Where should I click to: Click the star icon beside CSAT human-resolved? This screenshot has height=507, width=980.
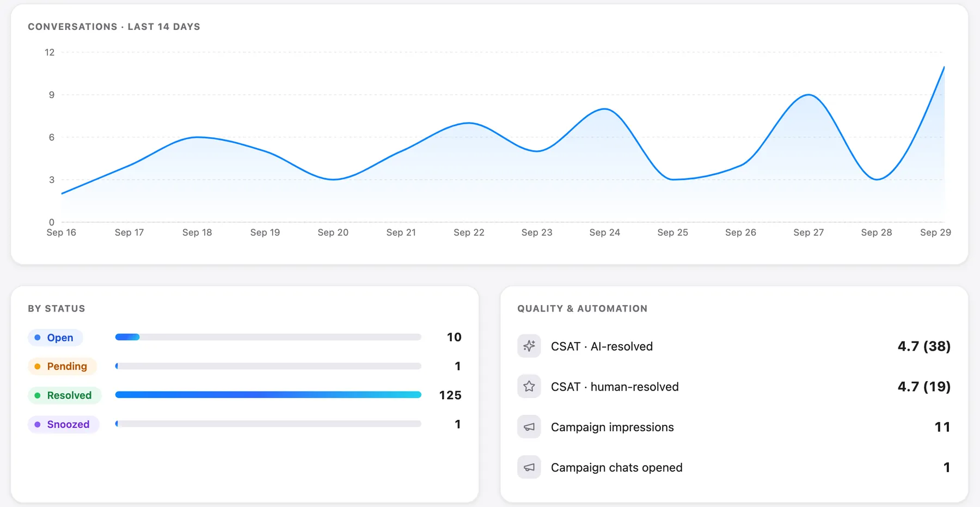tap(529, 386)
